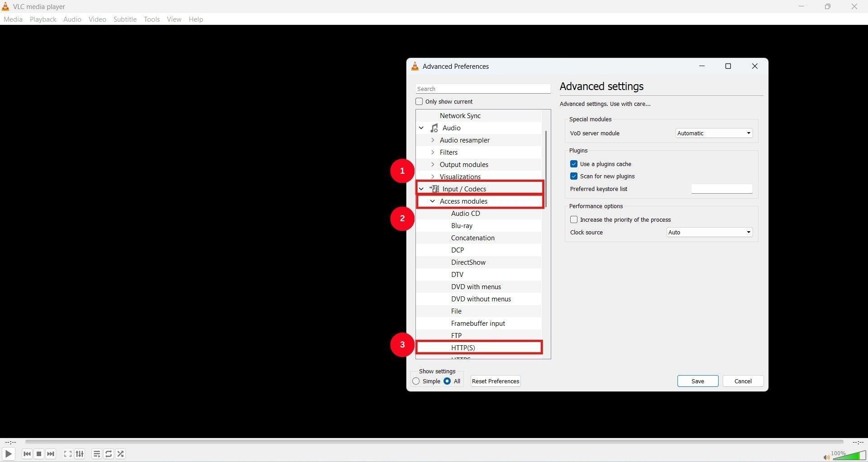Select the Stop playback icon
This screenshot has width=868, height=462.
tap(38, 454)
